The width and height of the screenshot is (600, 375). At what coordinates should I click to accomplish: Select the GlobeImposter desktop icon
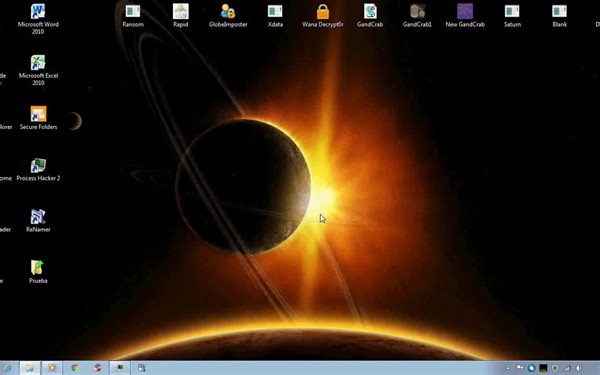[228, 16]
